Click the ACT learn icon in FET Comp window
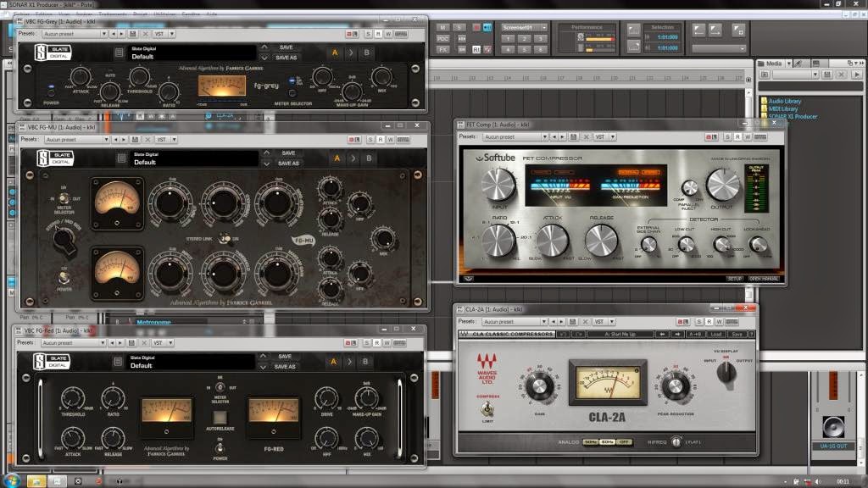 tap(711, 136)
